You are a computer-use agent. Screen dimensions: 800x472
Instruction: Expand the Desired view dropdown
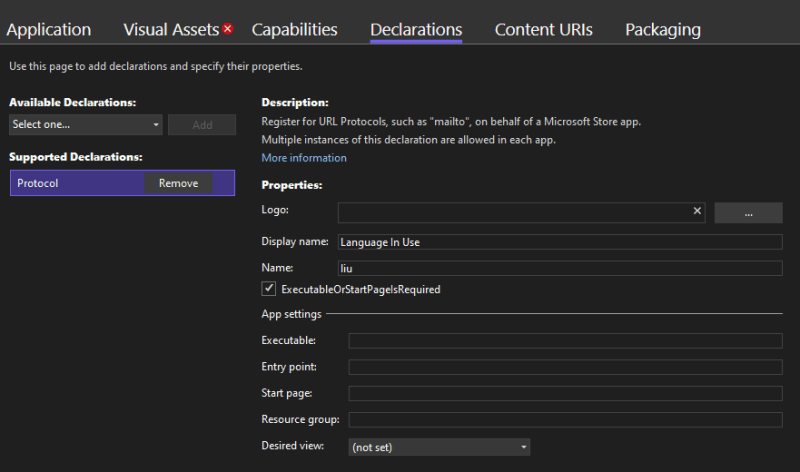click(x=439, y=447)
